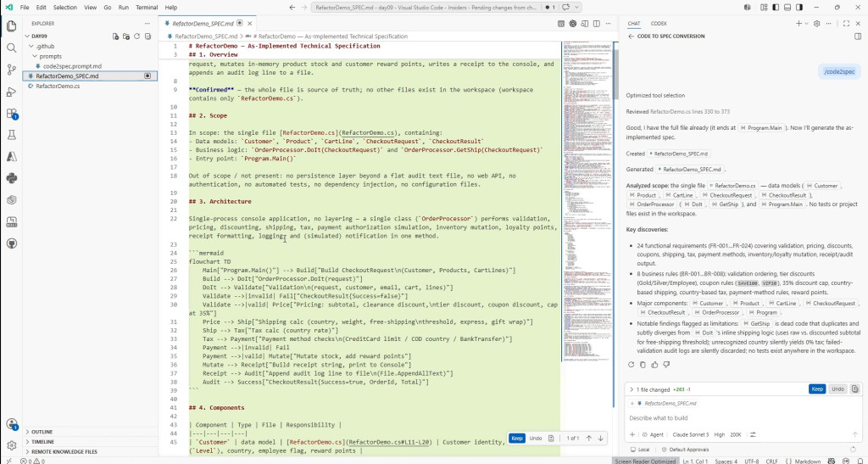The width and height of the screenshot is (868, 464).
Task: Open the Search view in activity bar
Action: [x=12, y=48]
